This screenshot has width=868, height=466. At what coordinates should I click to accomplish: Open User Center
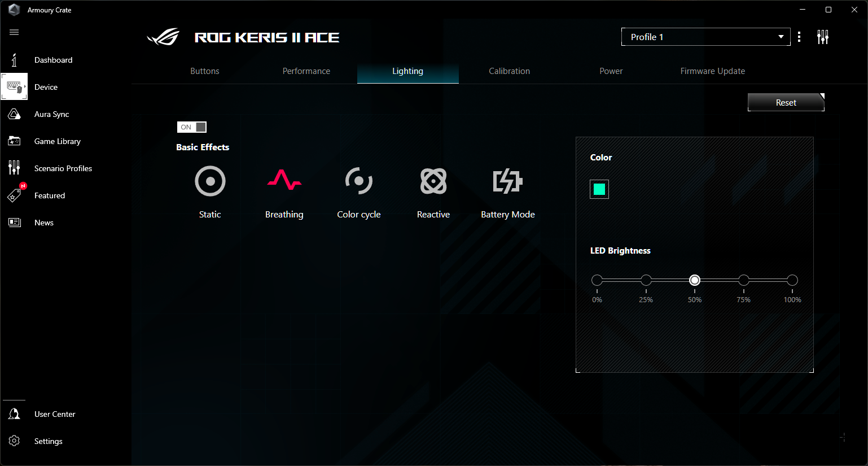pos(54,414)
